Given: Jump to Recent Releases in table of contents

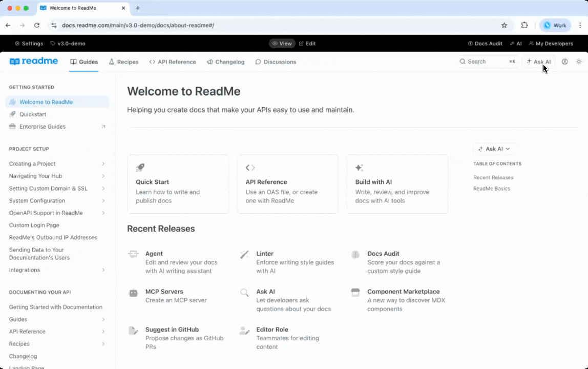Looking at the screenshot, I should (493, 177).
